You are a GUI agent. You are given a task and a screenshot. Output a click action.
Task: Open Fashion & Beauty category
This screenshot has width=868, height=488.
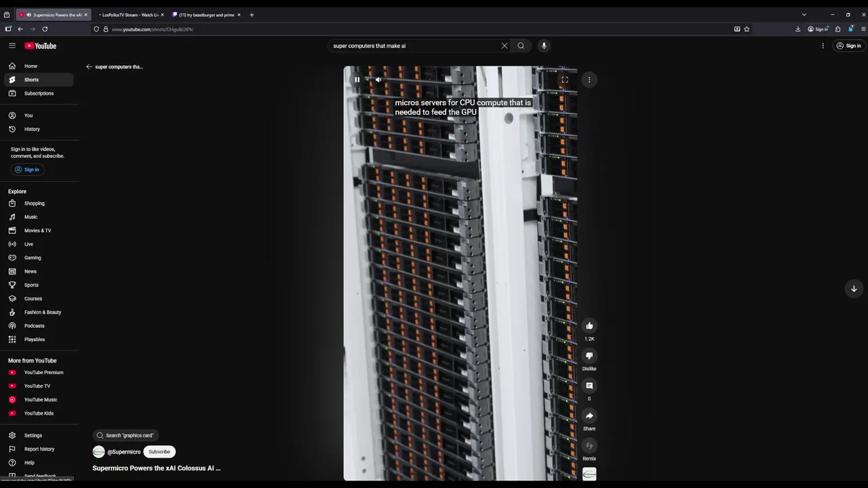[x=39, y=312]
